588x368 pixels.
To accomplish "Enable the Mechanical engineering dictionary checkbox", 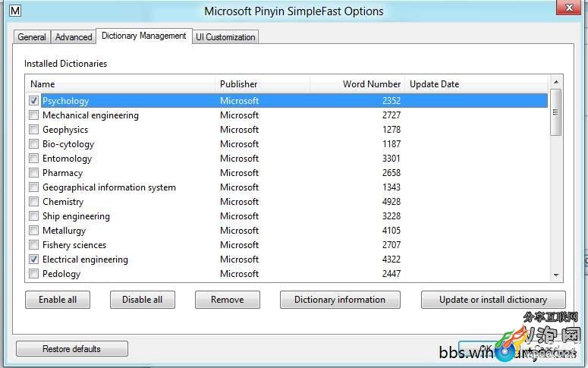I will coord(33,115).
